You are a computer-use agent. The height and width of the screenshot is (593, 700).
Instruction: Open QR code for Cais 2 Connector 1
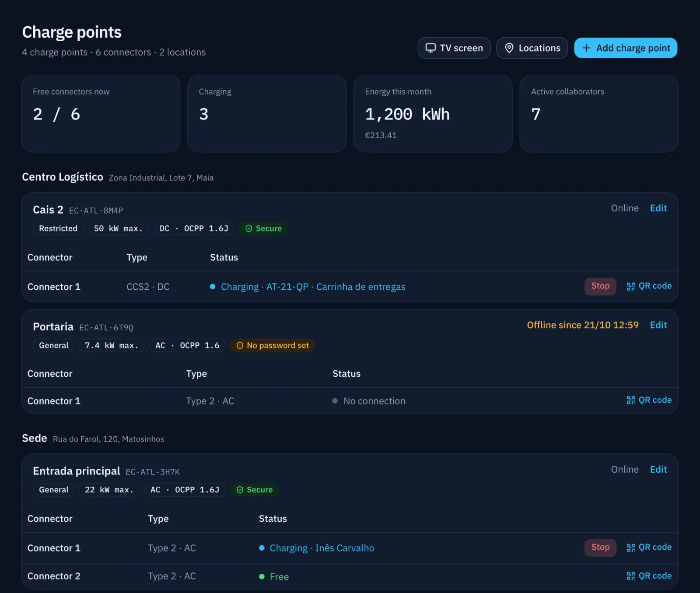click(x=649, y=286)
